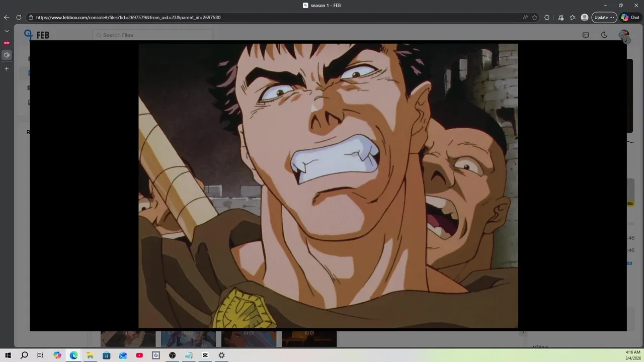Open OBS Studio from the taskbar

click(x=173, y=355)
